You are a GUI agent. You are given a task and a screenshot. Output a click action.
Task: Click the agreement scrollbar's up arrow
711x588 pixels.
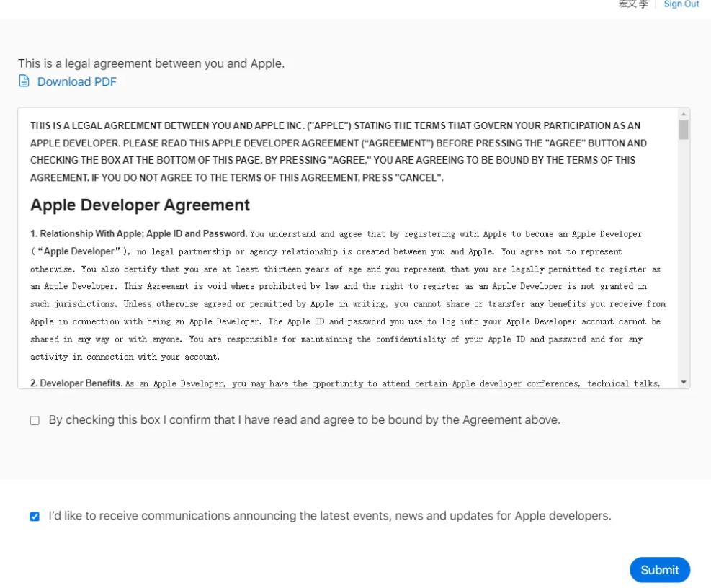pos(683,115)
